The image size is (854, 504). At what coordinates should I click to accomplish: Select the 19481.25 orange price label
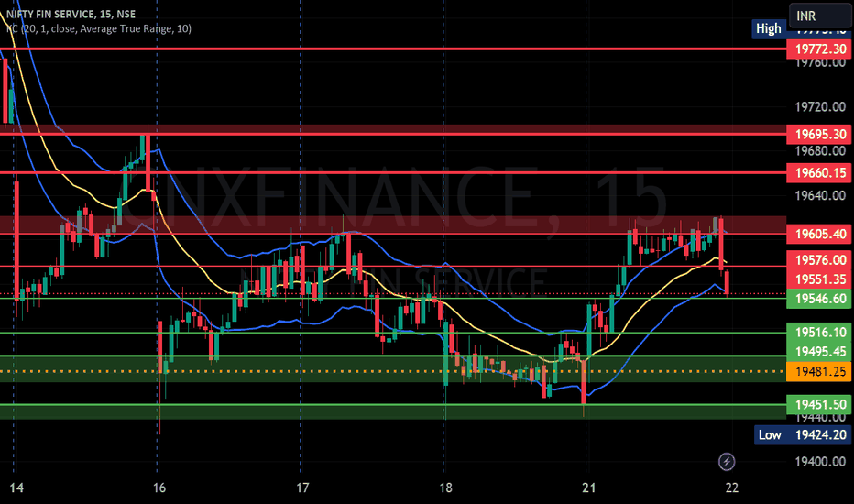click(x=820, y=372)
